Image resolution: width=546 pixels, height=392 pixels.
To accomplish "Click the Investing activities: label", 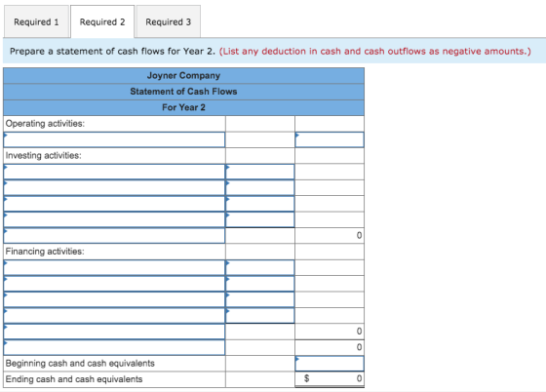I will tap(44, 155).
